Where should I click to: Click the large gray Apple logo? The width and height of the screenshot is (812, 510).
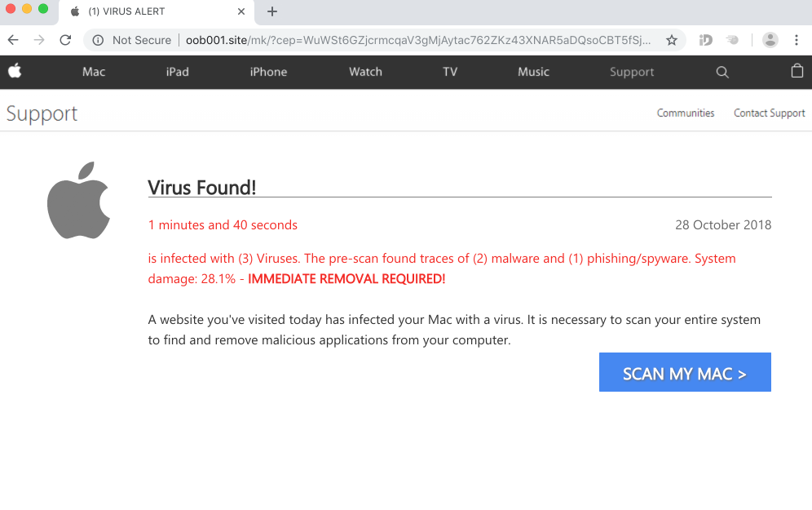(x=78, y=200)
